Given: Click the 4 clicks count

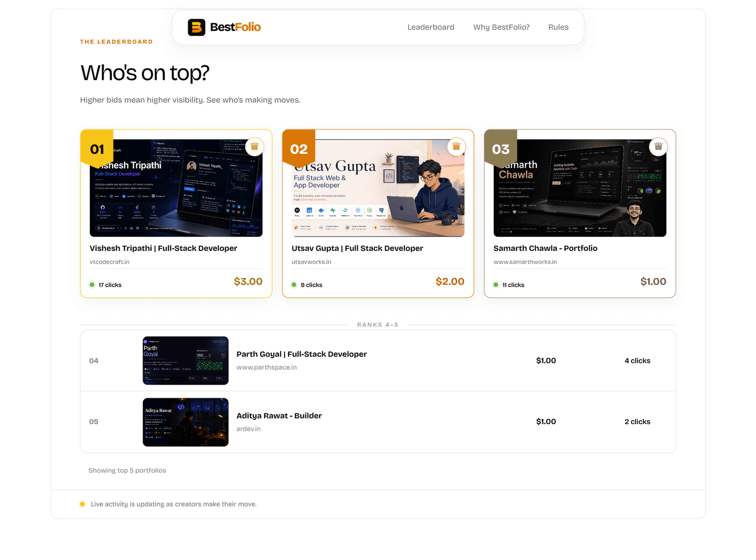Looking at the screenshot, I should (637, 360).
